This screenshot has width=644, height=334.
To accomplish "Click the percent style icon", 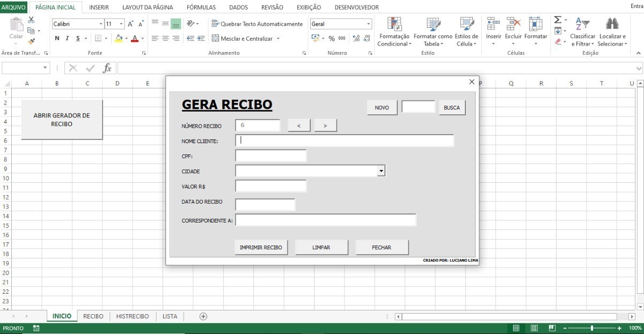I will click(332, 39).
